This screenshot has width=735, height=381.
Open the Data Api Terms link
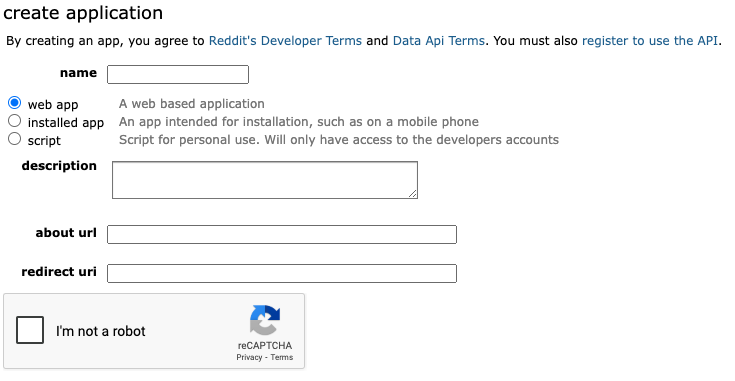tap(438, 41)
